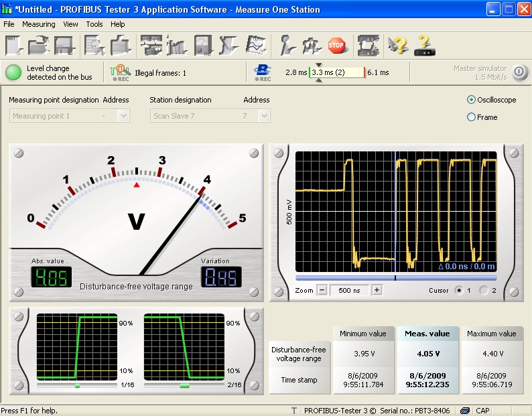The height and width of the screenshot is (416, 532).
Task: Click the question mark Help icon
Action: coord(398,46)
